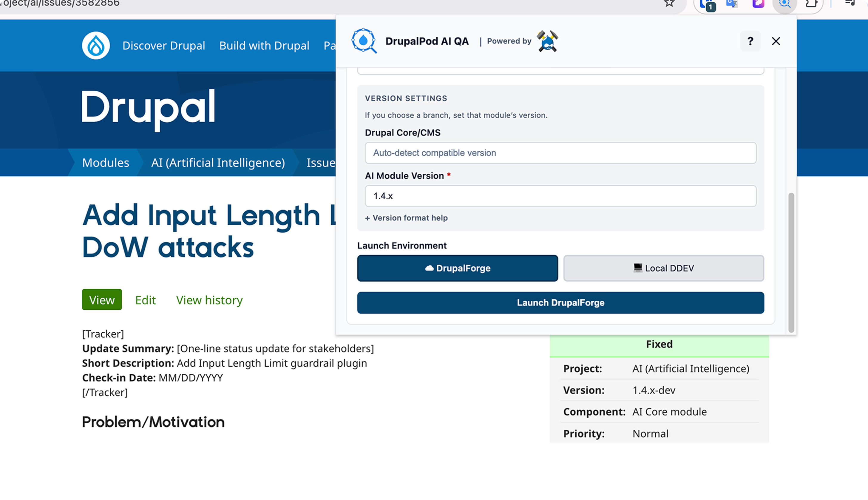Click the Drupal drop logo in site header

96,45
